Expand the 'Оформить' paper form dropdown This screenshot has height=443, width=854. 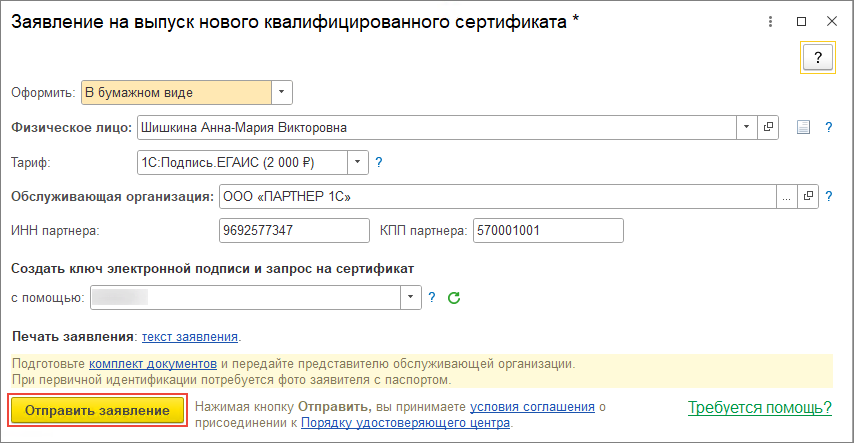pos(281,93)
